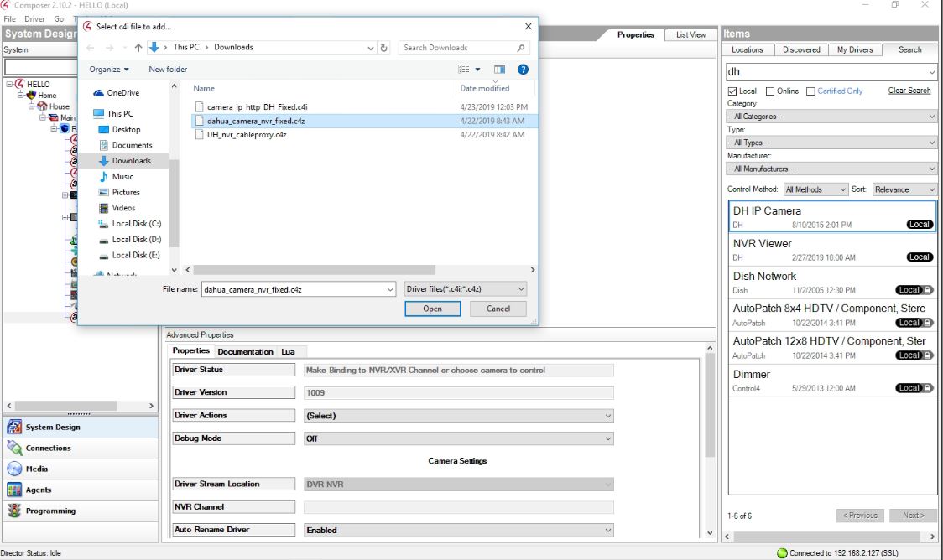943x560 pixels.
Task: Switch to the My Drivers tab
Action: click(x=854, y=49)
